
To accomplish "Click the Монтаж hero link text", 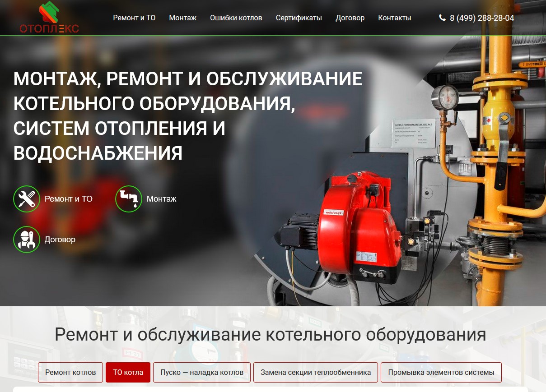I will (x=162, y=199).
